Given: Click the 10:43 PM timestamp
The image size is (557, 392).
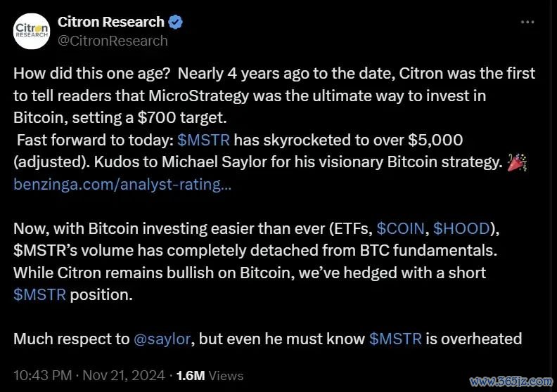Looking at the screenshot, I should click(43, 375).
